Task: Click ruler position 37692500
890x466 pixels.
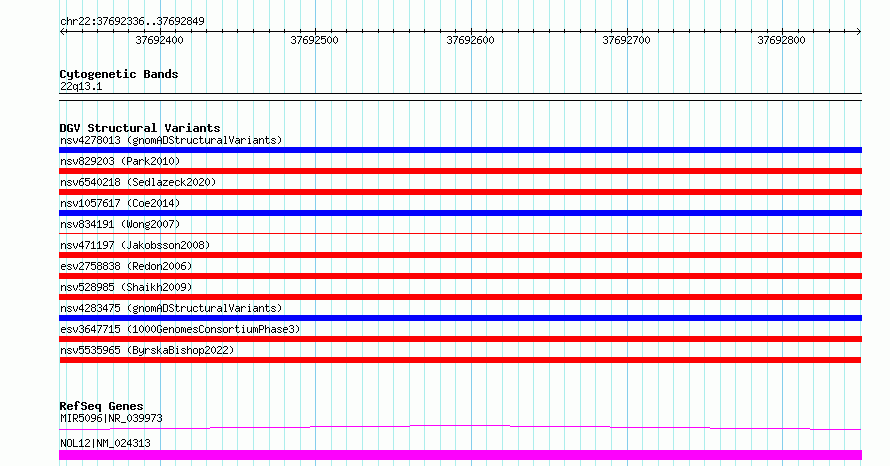Action: click(x=314, y=40)
